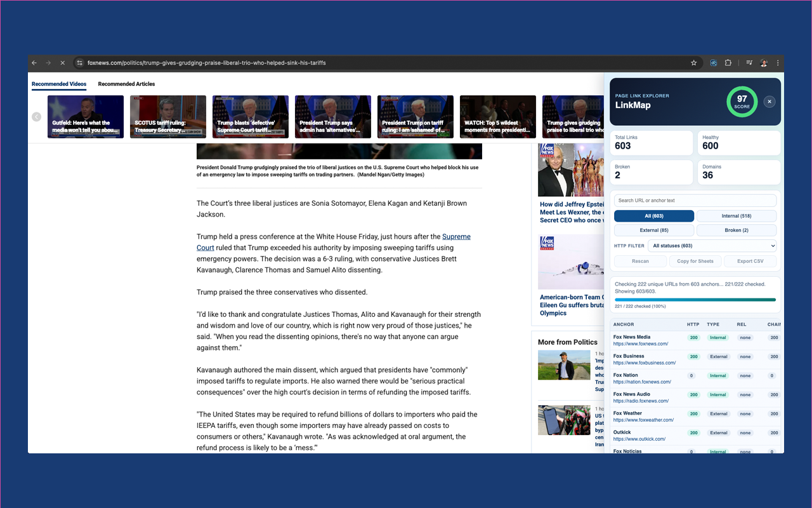Image resolution: width=812 pixels, height=508 pixels.
Task: Select the Internal (518) filter
Action: click(x=737, y=216)
